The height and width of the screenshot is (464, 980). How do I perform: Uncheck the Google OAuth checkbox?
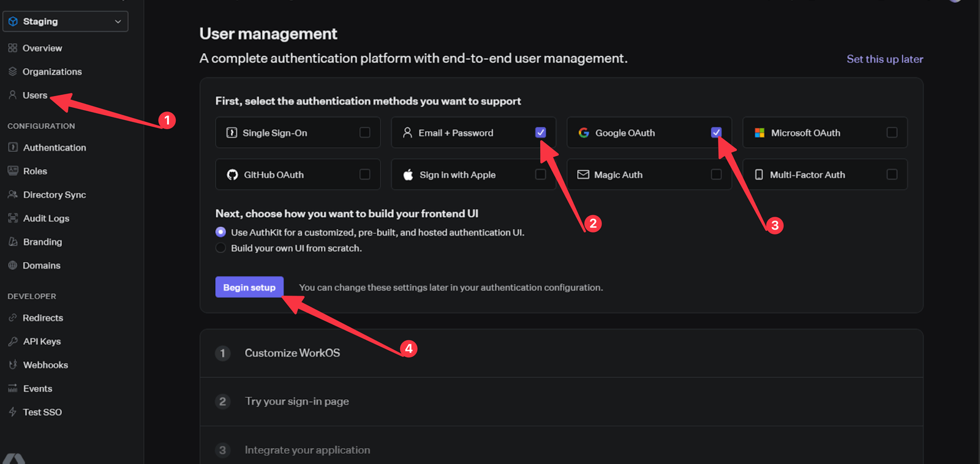coord(717,132)
